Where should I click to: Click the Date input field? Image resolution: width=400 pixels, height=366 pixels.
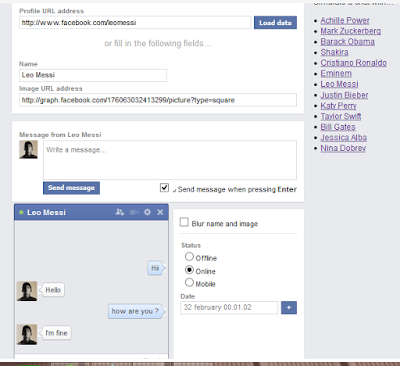(x=229, y=308)
